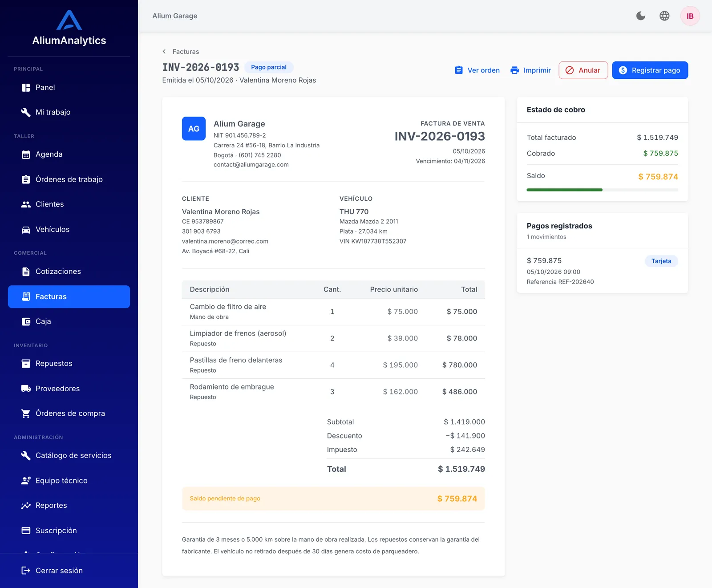Click the AliumAnalytics logo
712x588 pixels.
(x=69, y=28)
